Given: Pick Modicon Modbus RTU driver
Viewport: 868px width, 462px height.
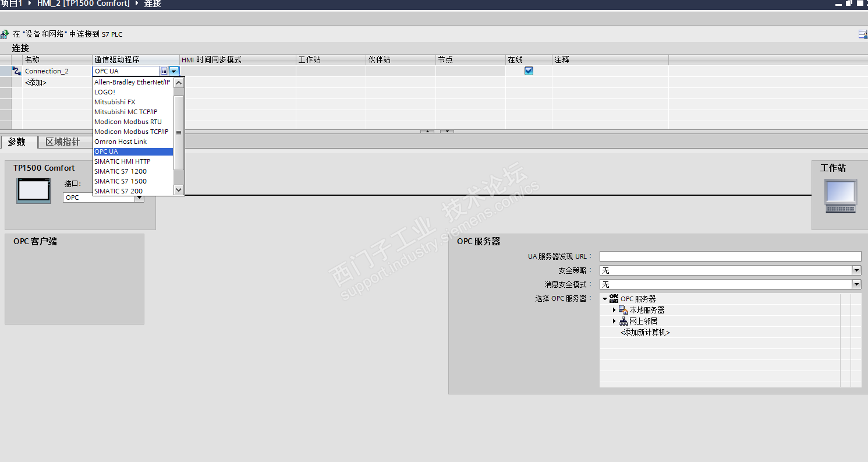Looking at the screenshot, I should 133,122.
